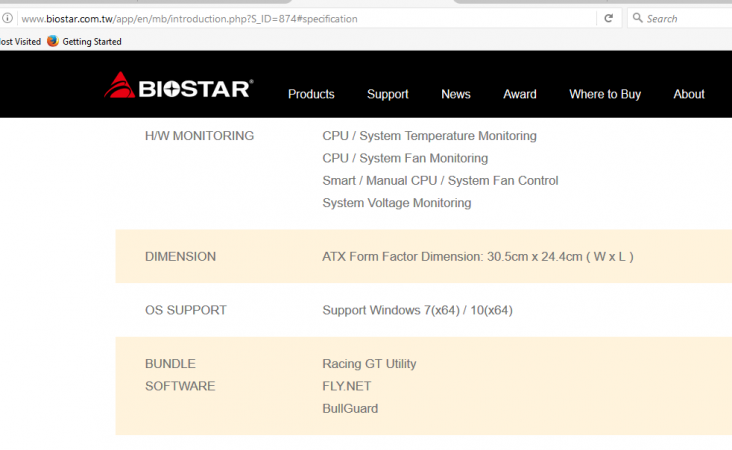Select the DIMENSION label
This screenshot has height=450, width=732.
point(180,257)
